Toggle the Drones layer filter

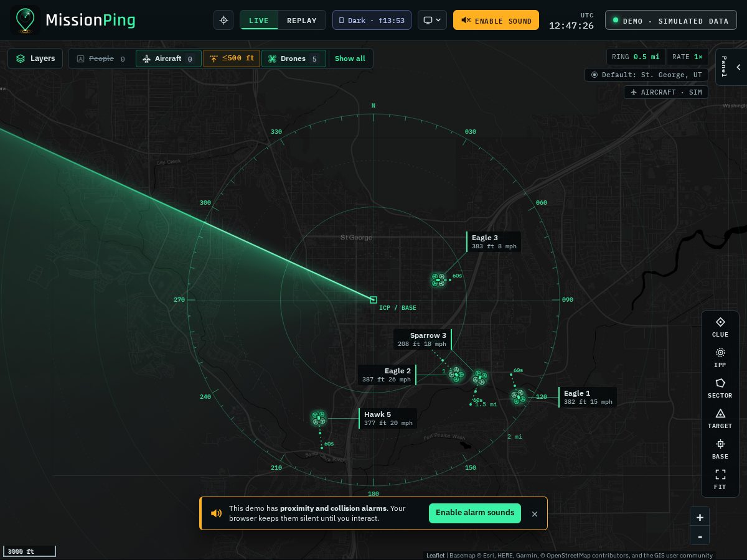click(x=294, y=58)
